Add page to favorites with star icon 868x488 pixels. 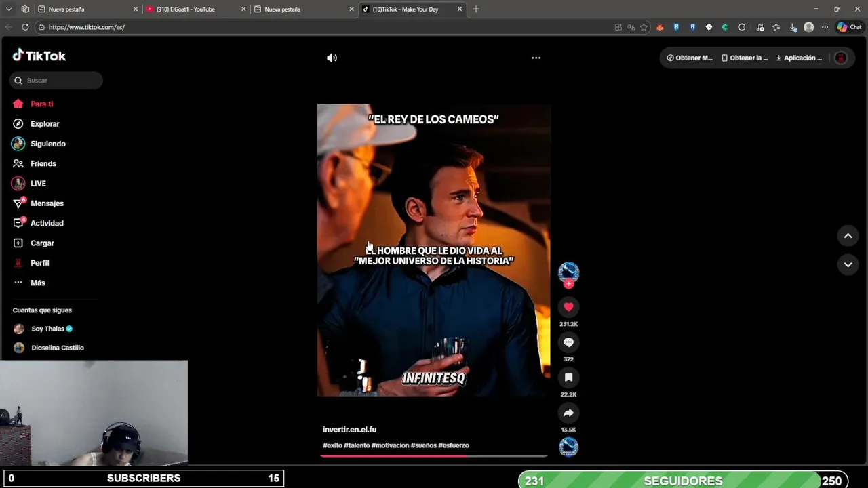pos(644,27)
